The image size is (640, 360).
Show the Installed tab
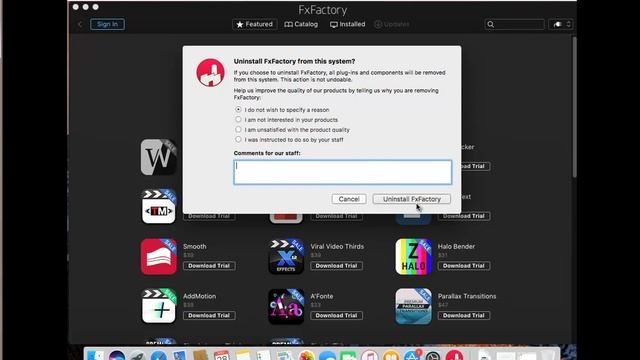click(347, 24)
